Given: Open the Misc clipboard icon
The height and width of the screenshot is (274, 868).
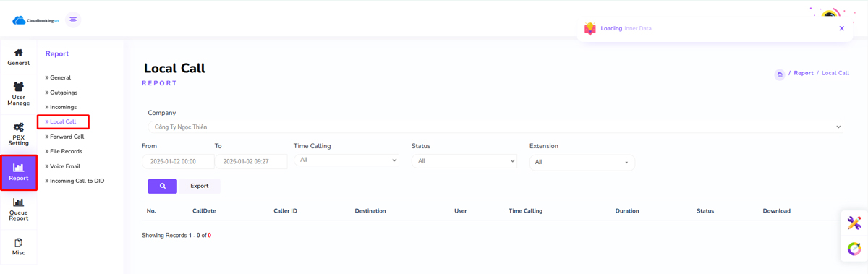Looking at the screenshot, I should [18, 242].
